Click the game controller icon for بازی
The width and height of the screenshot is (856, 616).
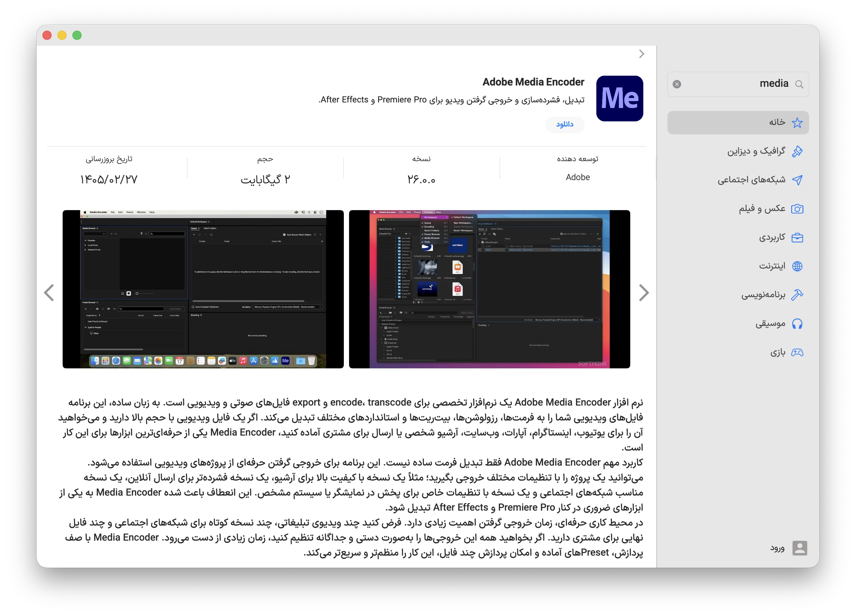click(x=797, y=353)
